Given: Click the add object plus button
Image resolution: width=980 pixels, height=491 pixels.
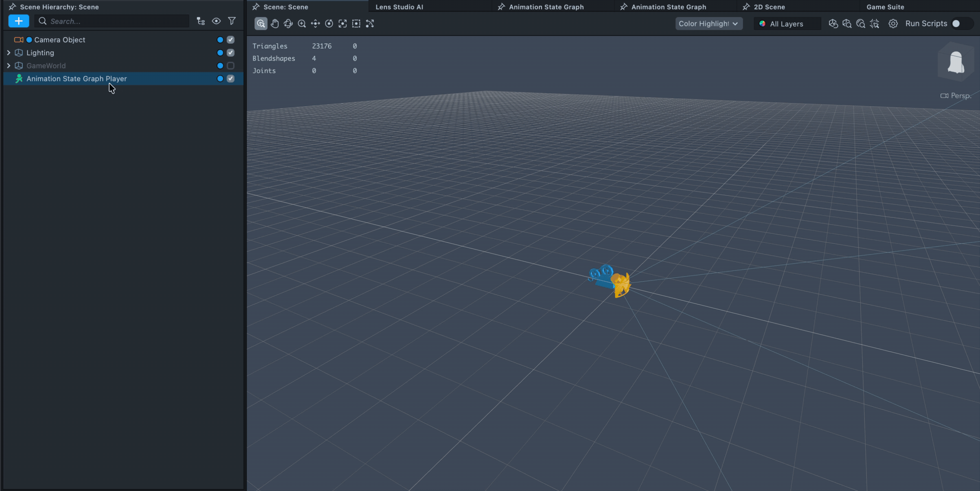Looking at the screenshot, I should click(19, 21).
